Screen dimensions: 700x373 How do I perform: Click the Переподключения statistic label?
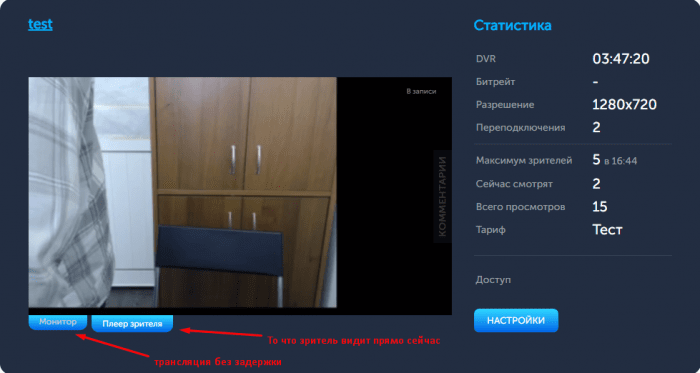point(521,128)
